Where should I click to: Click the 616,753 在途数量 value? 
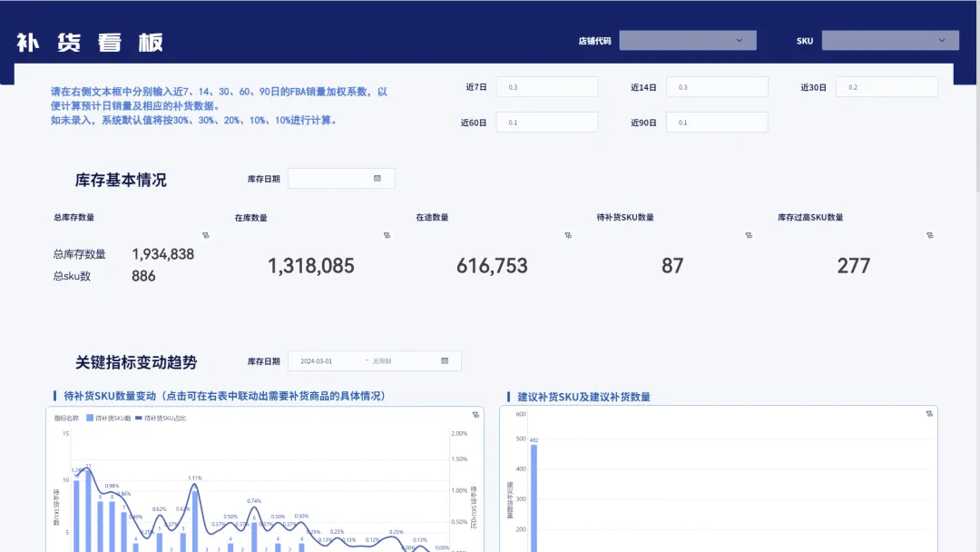point(492,266)
